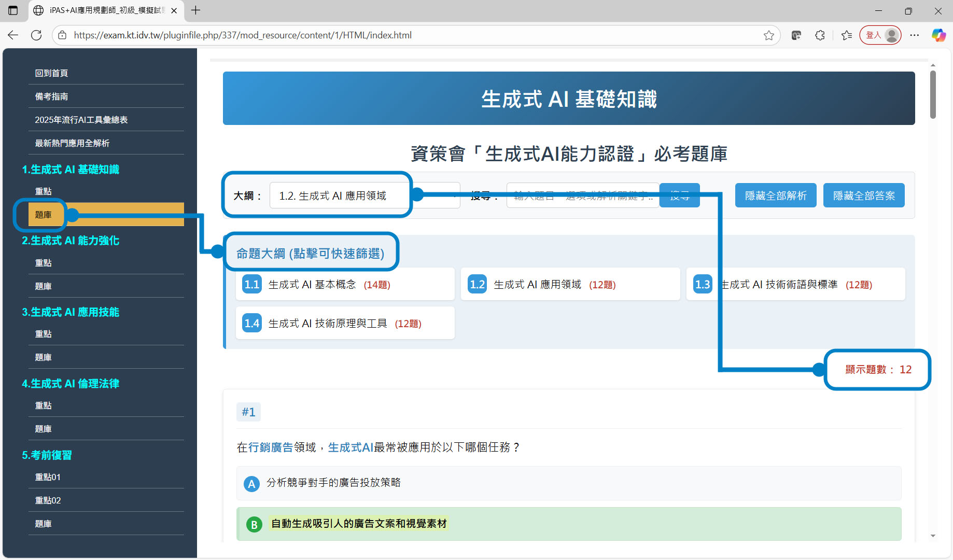This screenshot has height=560, width=953.
Task: Filter by 1.4 生成式 AI 技術原理與工具
Action: pyautogui.click(x=344, y=323)
